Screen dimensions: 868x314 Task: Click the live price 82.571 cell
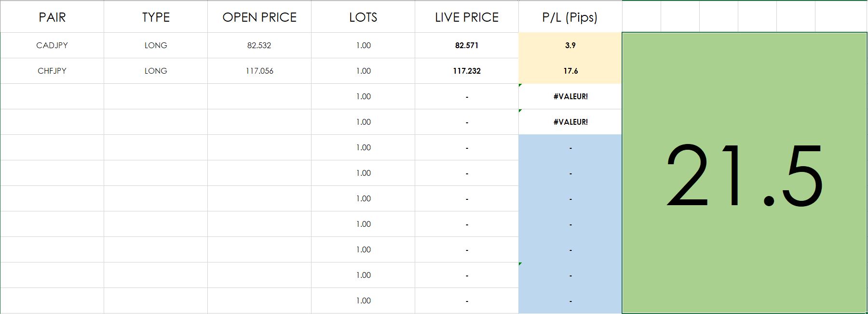pyautogui.click(x=467, y=45)
